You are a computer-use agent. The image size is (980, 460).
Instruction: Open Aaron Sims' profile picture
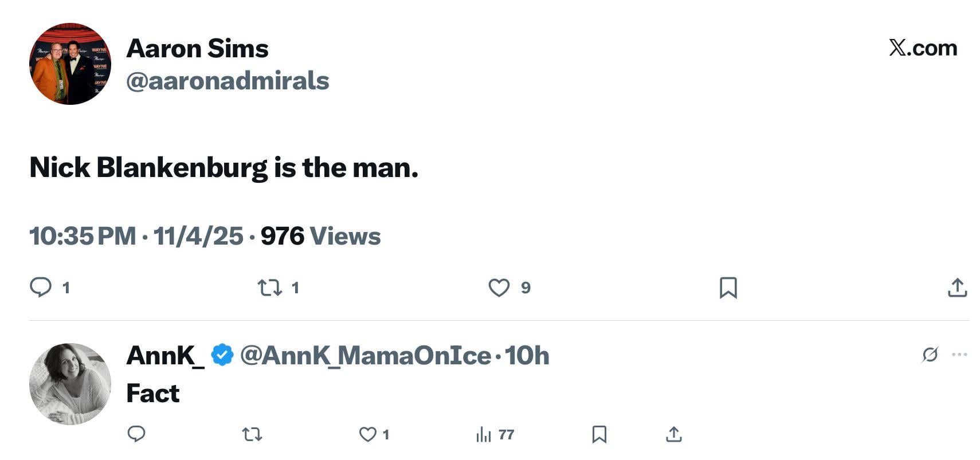tap(70, 64)
